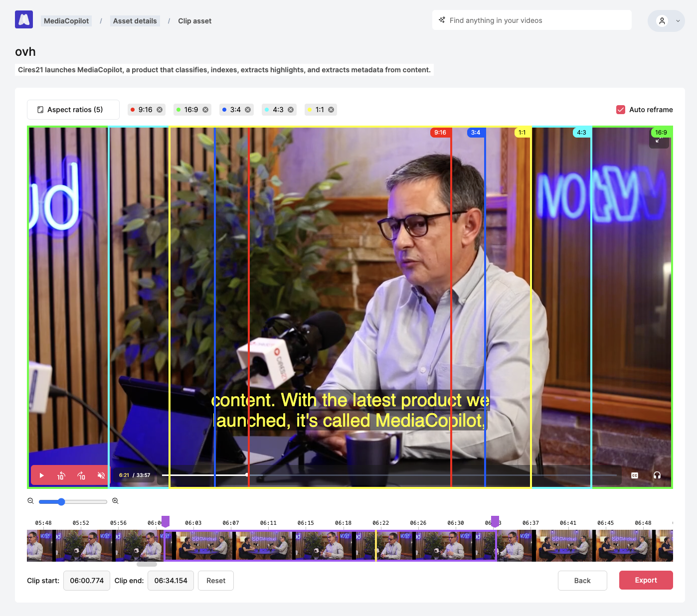Click the Clip end time field
The width and height of the screenshot is (697, 616).
click(171, 581)
